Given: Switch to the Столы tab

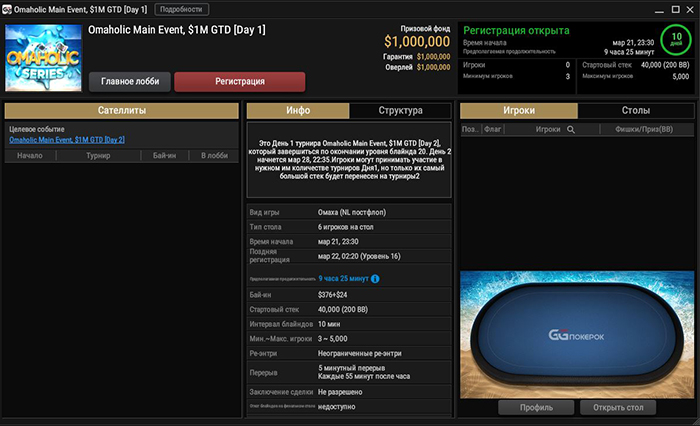Looking at the screenshot, I should [x=636, y=111].
